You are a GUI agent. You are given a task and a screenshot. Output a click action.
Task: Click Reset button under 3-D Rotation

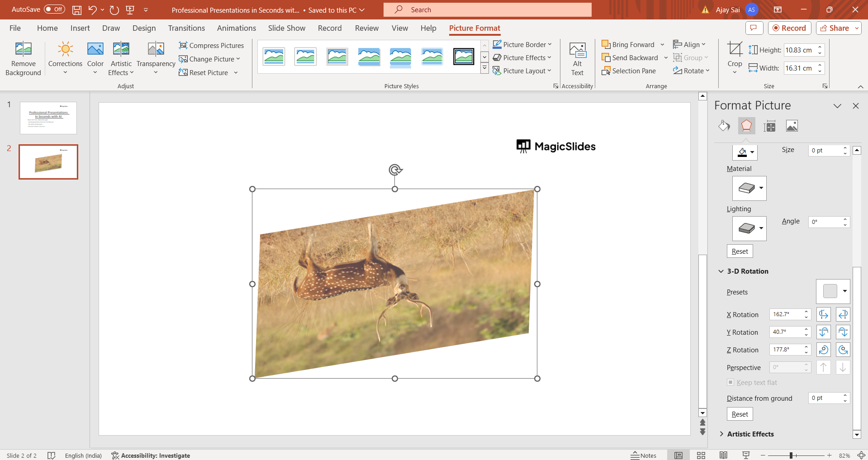tap(740, 414)
